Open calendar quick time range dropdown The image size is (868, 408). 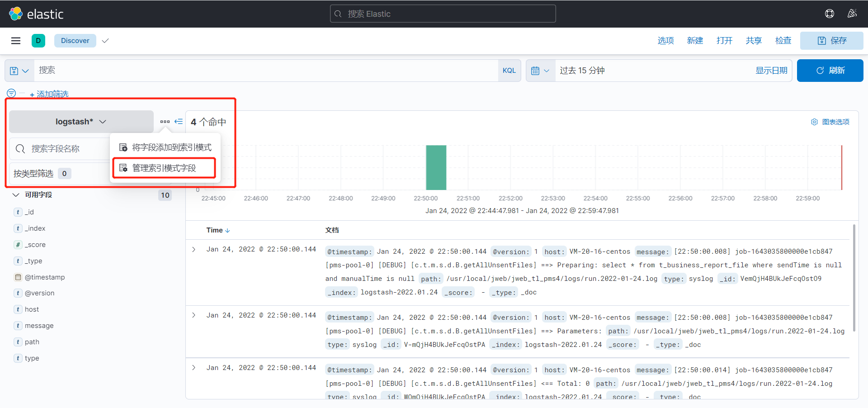coord(540,71)
